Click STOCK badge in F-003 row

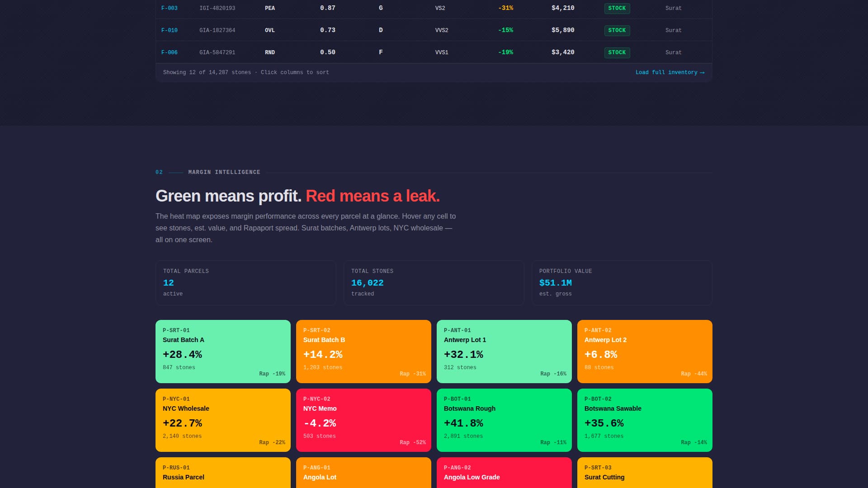tap(617, 8)
